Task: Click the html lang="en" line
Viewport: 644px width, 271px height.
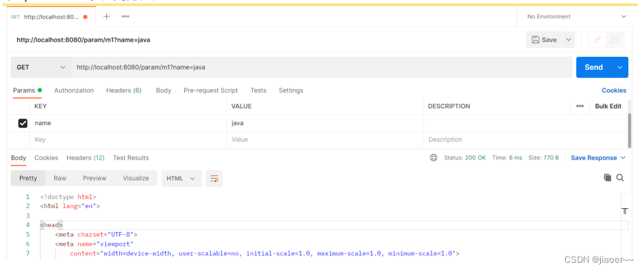Action: tap(70, 206)
